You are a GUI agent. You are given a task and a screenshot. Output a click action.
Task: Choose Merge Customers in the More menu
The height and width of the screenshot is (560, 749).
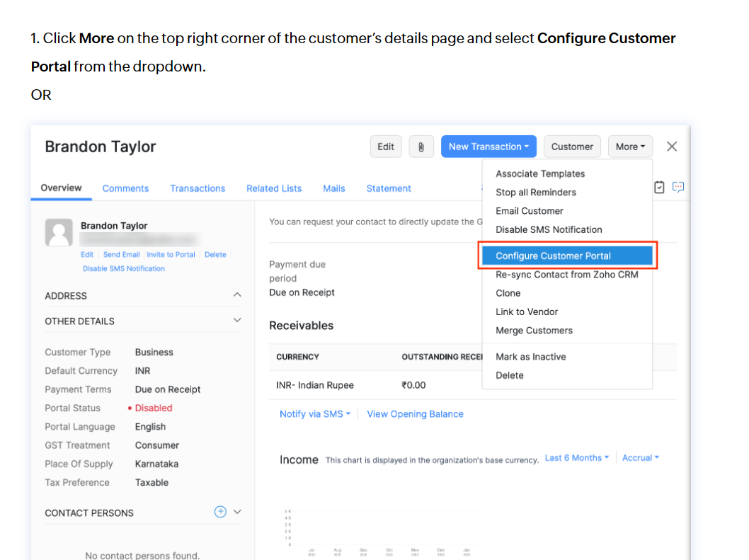[x=534, y=330]
